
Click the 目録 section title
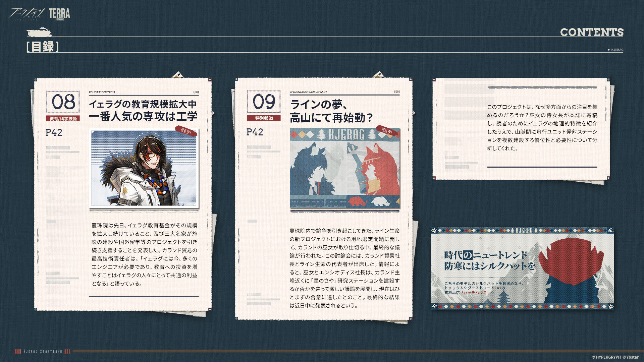[x=43, y=46]
